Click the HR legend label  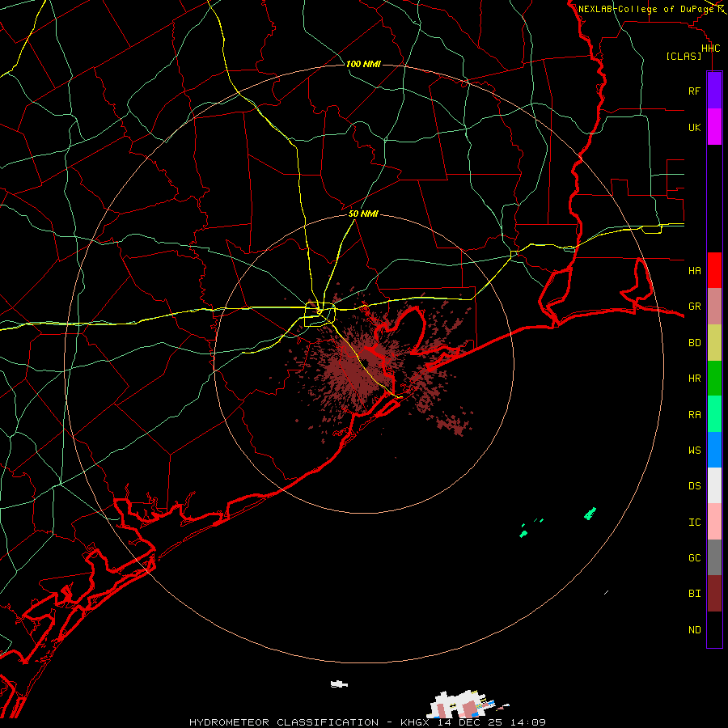[x=694, y=379]
